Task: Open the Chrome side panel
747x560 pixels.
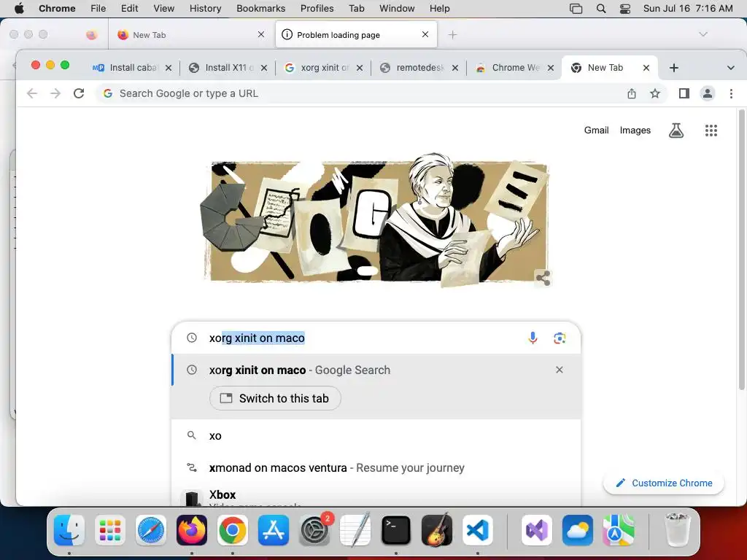Action: pos(684,93)
